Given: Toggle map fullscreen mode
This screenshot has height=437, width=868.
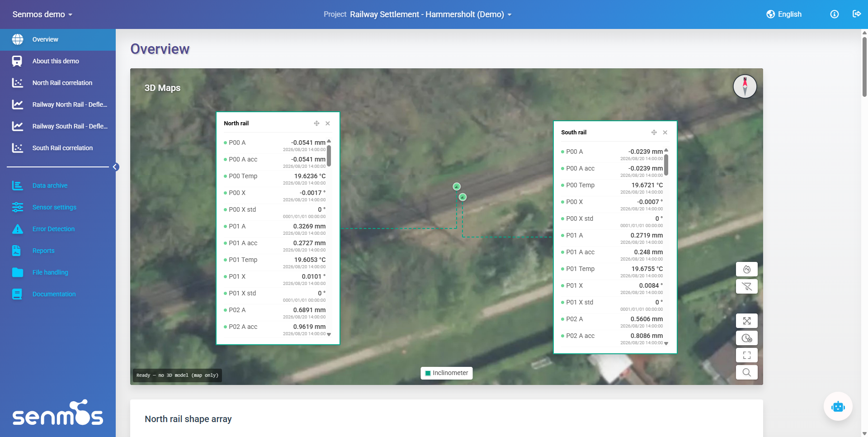Looking at the screenshot, I should click(x=747, y=355).
